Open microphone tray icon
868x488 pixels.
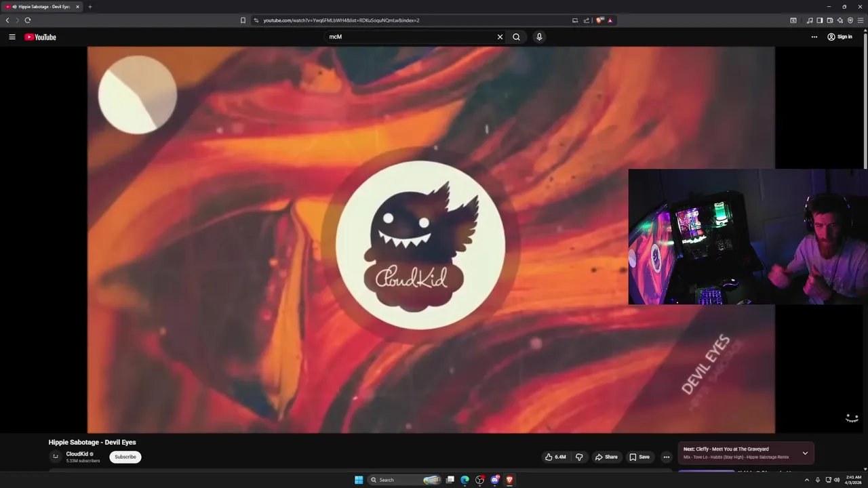coord(817,480)
